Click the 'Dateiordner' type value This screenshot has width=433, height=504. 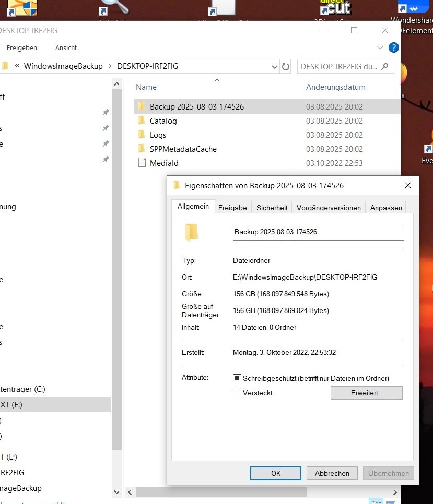[252, 260]
